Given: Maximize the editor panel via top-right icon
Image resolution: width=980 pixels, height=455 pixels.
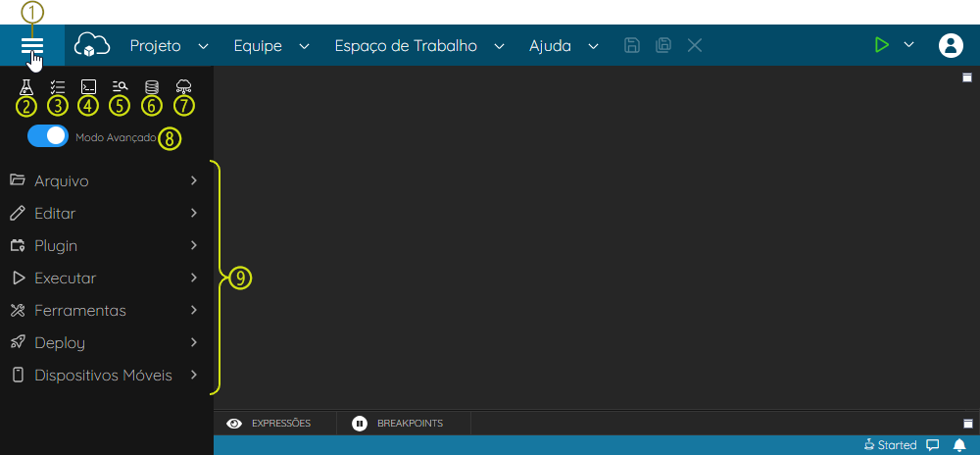Looking at the screenshot, I should (967, 77).
